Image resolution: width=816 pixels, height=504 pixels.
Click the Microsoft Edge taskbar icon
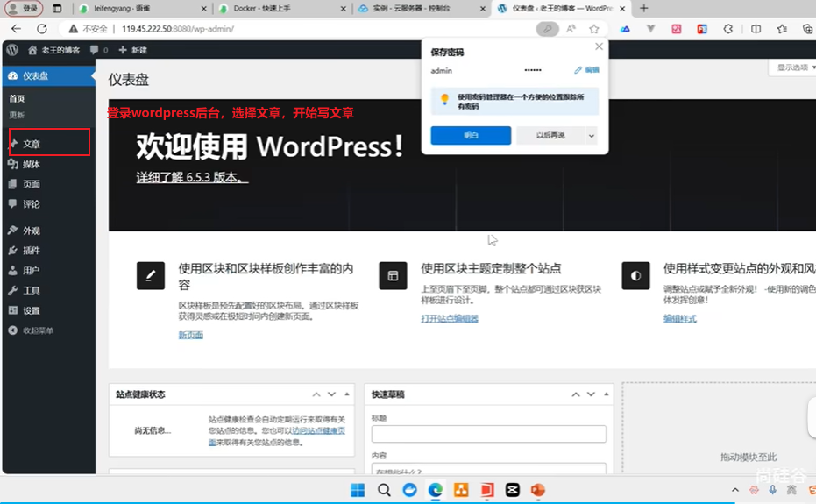tap(435, 490)
